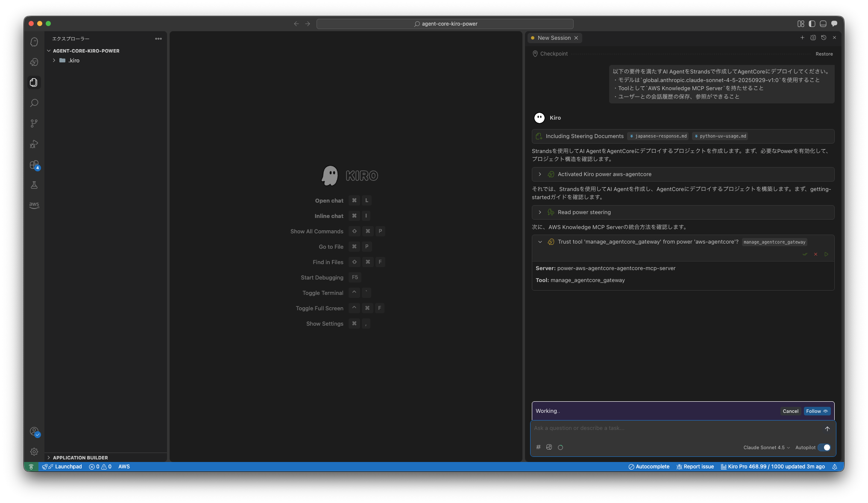Open the Search view in activity bar
The image size is (868, 503).
[34, 103]
